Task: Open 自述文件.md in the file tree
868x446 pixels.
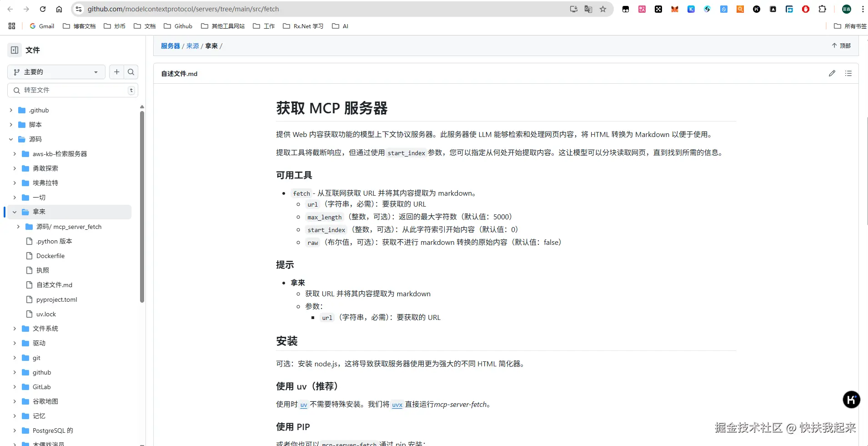Action: tap(55, 285)
